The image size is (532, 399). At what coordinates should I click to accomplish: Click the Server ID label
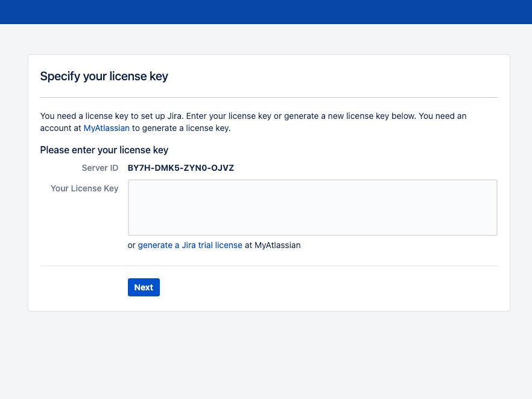100,168
